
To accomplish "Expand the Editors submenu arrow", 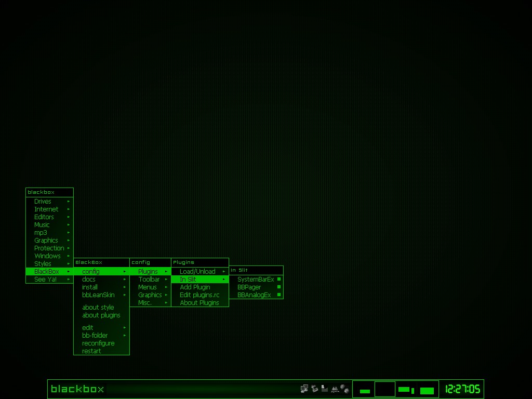I will [69, 217].
